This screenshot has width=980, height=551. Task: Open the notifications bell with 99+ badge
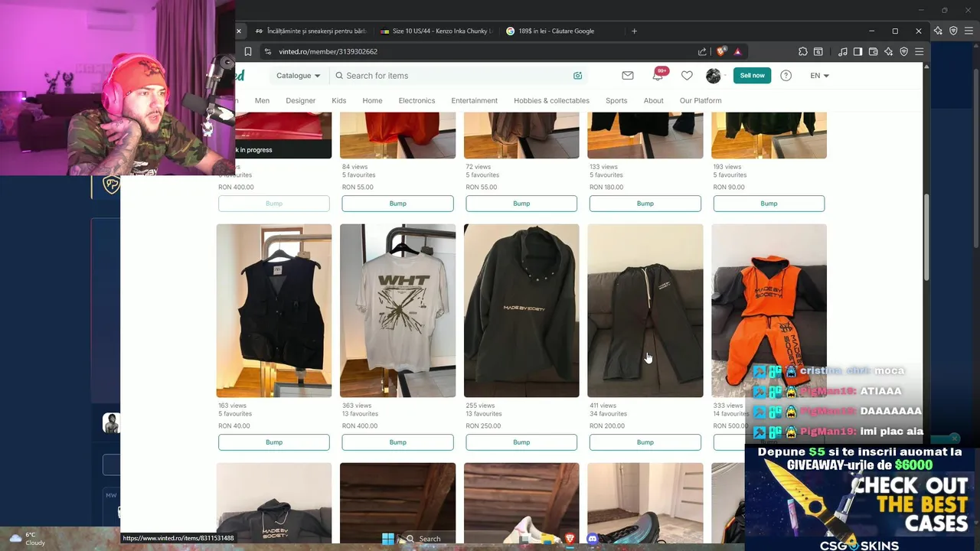(658, 75)
